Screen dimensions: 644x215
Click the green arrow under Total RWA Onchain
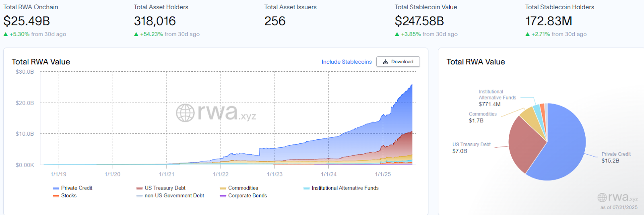coord(6,34)
